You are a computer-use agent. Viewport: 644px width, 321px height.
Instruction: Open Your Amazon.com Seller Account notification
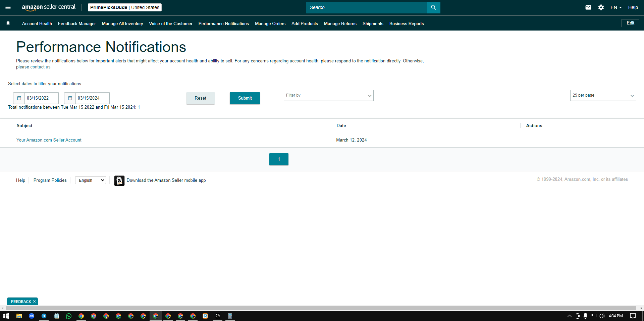click(49, 140)
